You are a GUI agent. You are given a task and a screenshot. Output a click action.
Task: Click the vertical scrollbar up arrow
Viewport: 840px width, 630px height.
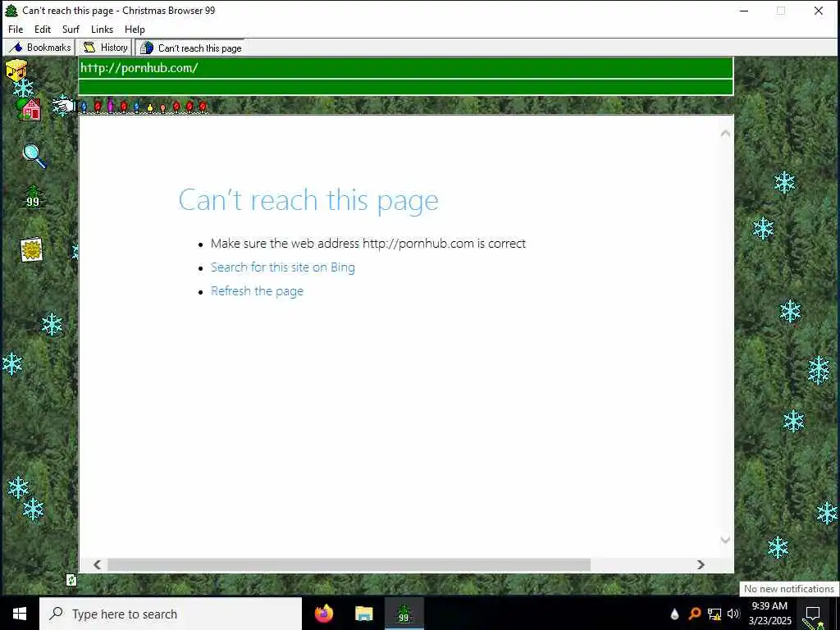click(x=725, y=134)
